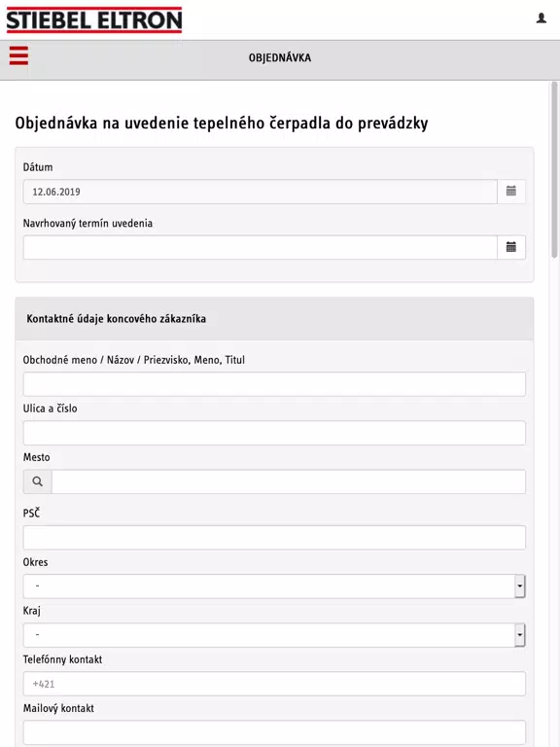Viewport: 560px width, 747px height.
Task: Click the Okres dropdown arrow
Action: click(x=520, y=586)
